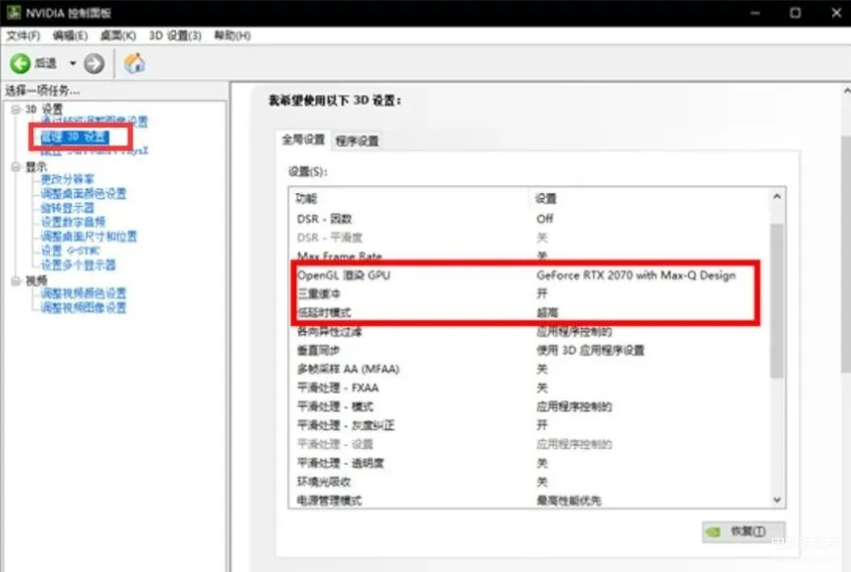Click the 最高性能优先 value
The width and height of the screenshot is (851, 572).
pos(569,500)
